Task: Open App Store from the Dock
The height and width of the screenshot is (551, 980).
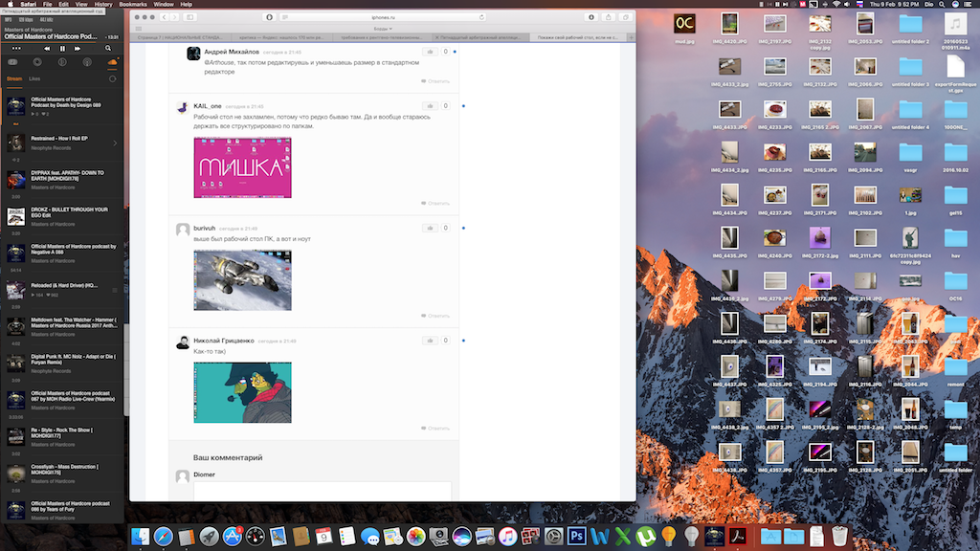Action: coord(232,536)
